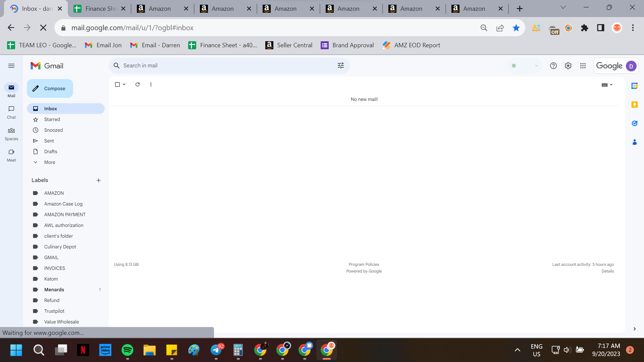Open search options filter icon
644x362 pixels.
pos(341,66)
